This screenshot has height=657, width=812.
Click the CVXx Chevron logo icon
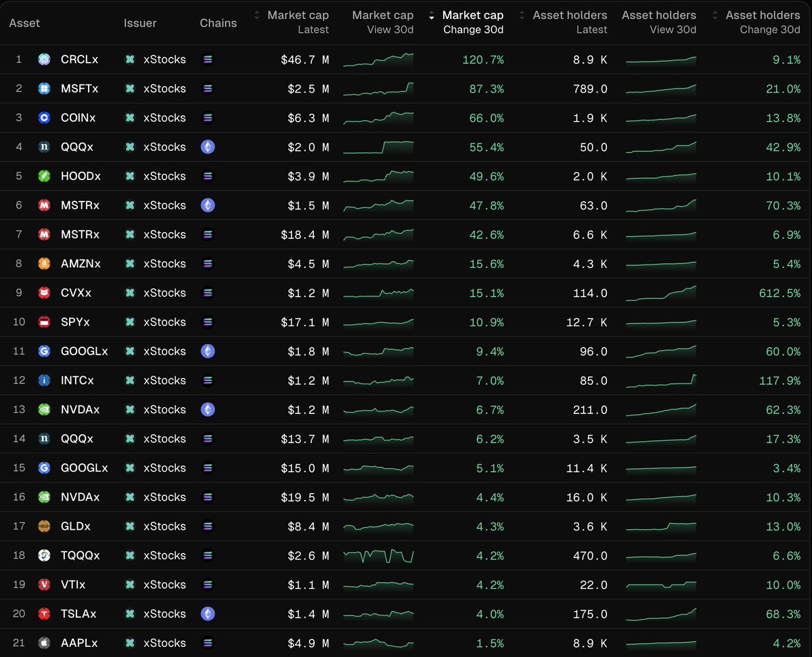click(x=44, y=293)
